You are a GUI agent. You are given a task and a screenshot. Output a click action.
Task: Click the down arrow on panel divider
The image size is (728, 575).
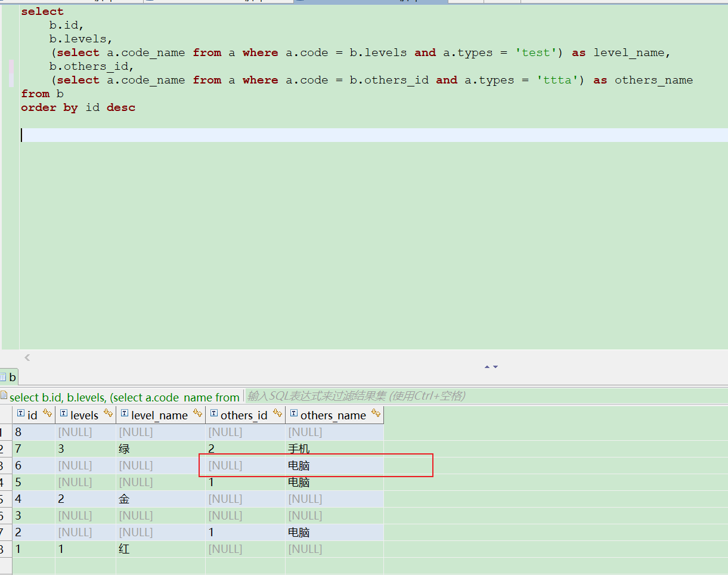(495, 367)
